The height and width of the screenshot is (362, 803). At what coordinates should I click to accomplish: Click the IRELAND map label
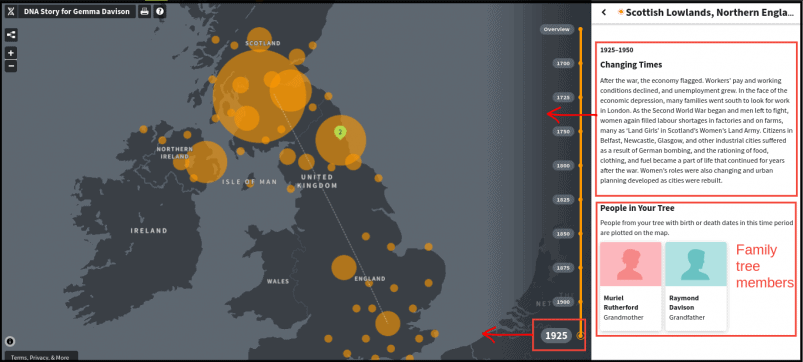(x=149, y=230)
